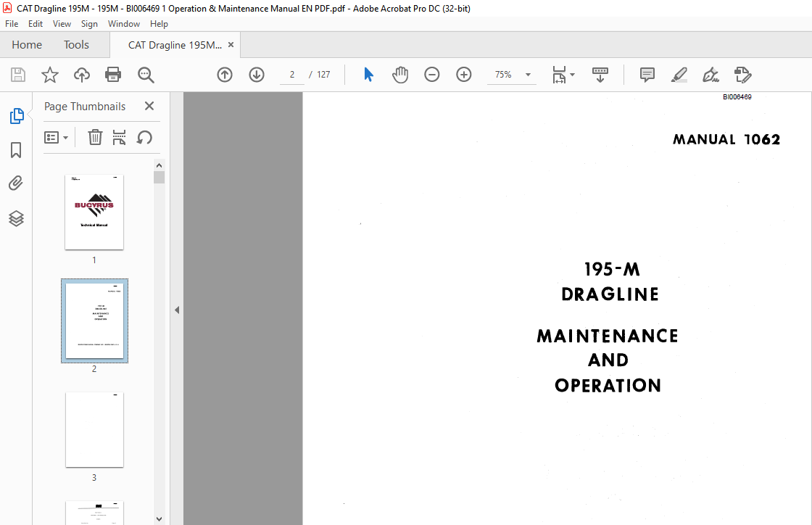The height and width of the screenshot is (525, 812).
Task: Delete selected page with trash icon
Action: 95,137
